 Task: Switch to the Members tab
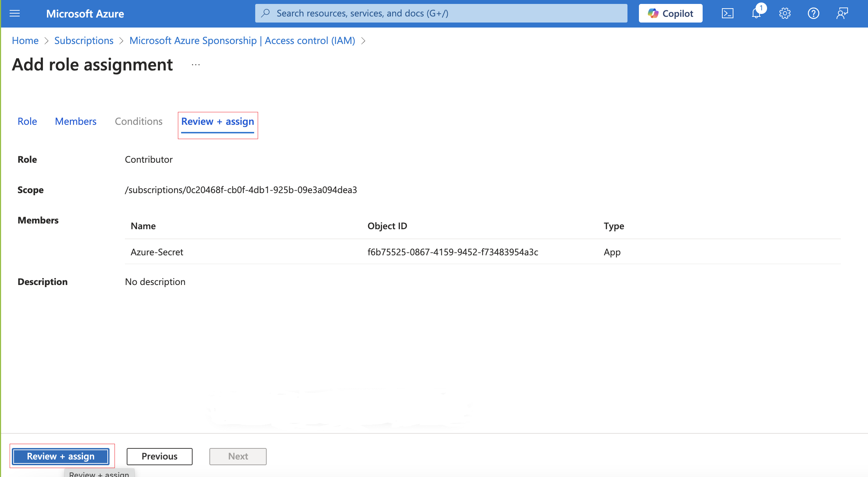coord(76,122)
